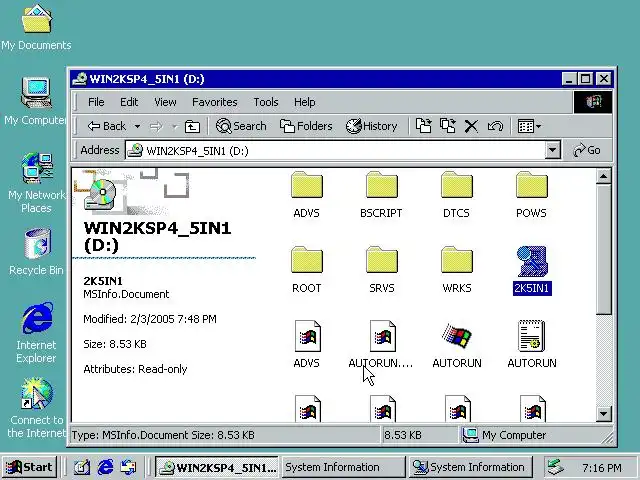Viewport: 640px width, 480px height.
Task: Open My Network Places desktop icon
Action: (36, 183)
